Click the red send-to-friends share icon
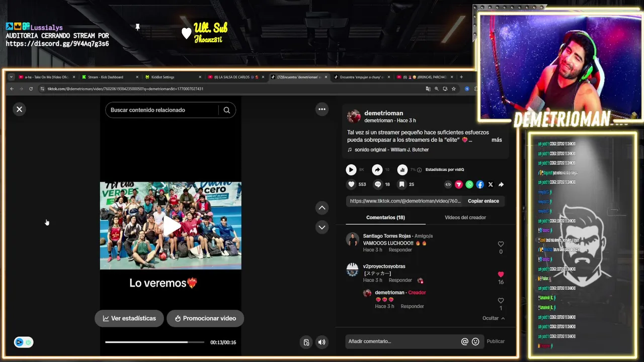The image size is (644, 362). click(x=459, y=185)
